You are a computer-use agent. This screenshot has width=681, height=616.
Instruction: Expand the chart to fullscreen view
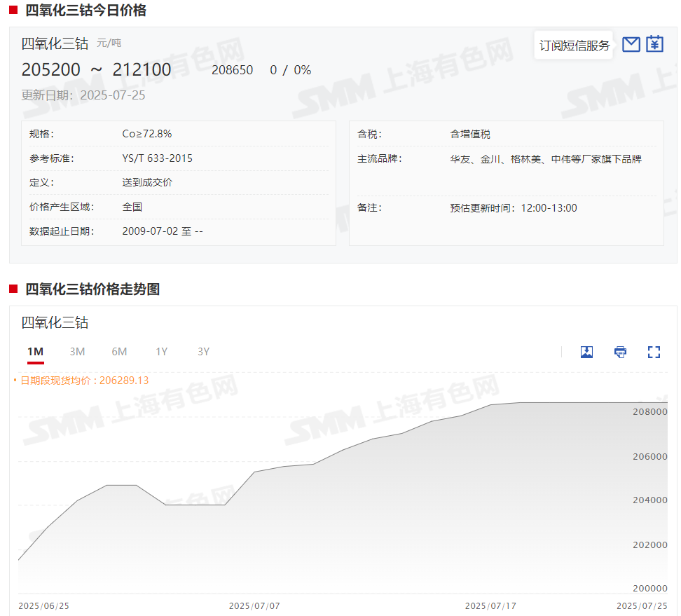654,352
